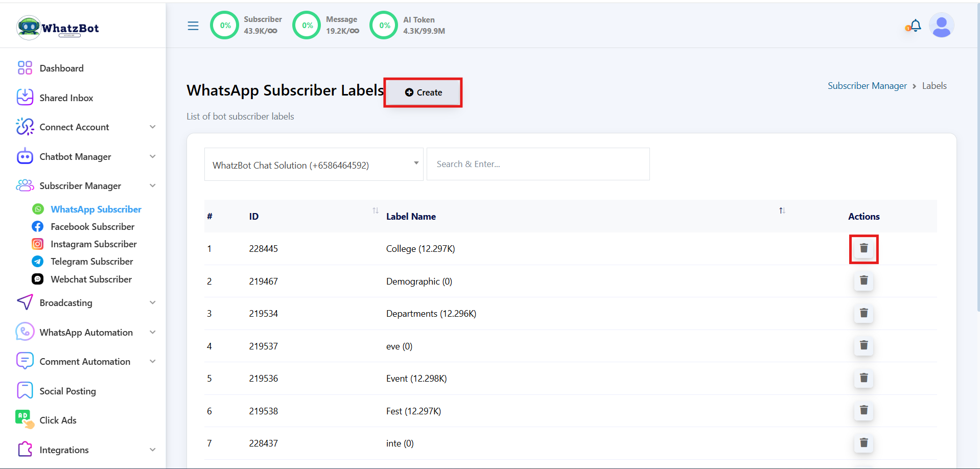Click the hamburger menu icon

click(x=193, y=26)
